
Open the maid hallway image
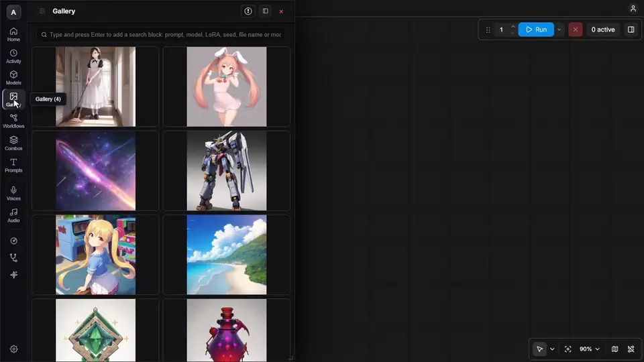[x=95, y=86]
